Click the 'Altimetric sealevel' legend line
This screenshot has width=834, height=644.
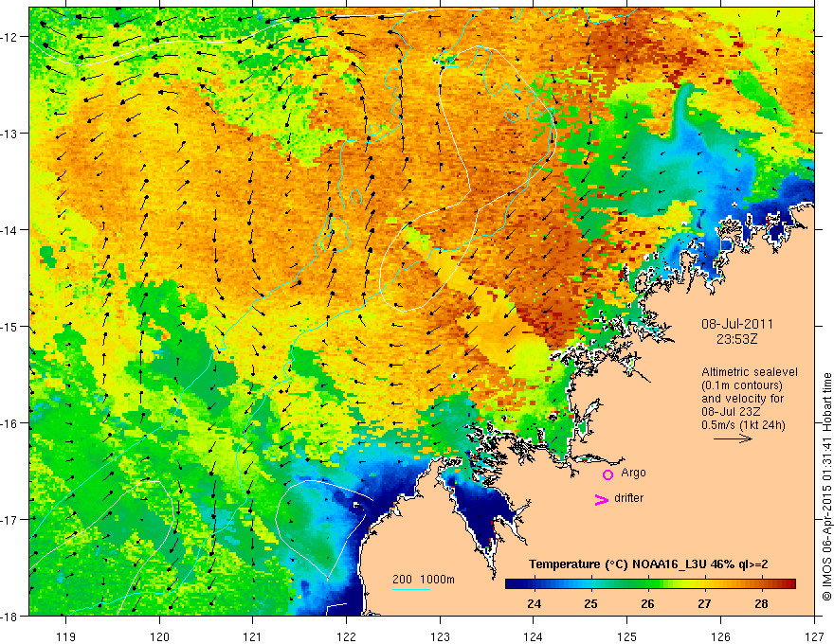pyautogui.click(x=750, y=372)
